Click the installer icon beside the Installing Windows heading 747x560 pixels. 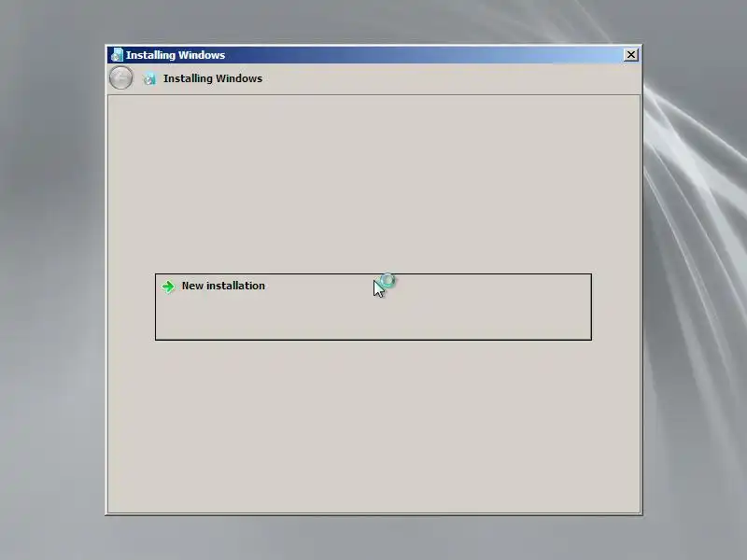[x=149, y=78]
